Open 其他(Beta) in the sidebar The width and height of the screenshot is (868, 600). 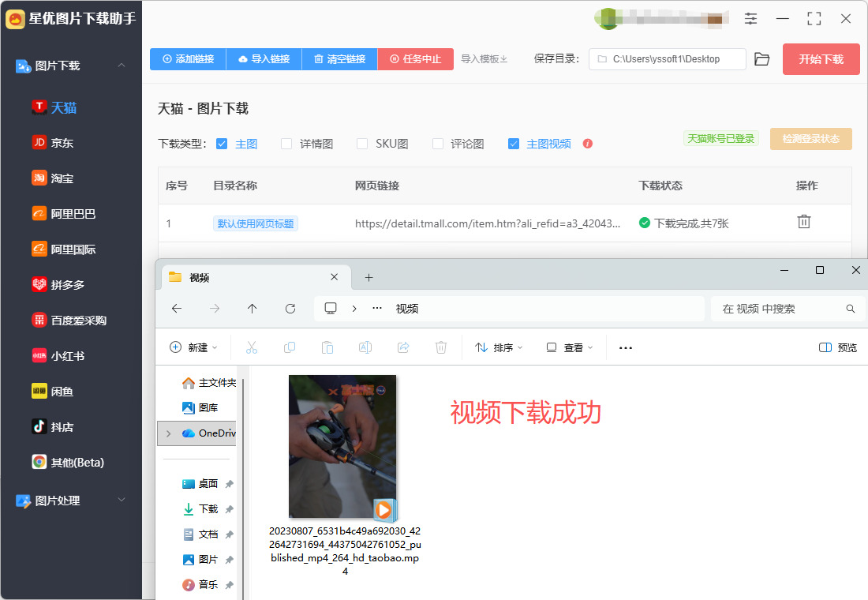tap(68, 462)
